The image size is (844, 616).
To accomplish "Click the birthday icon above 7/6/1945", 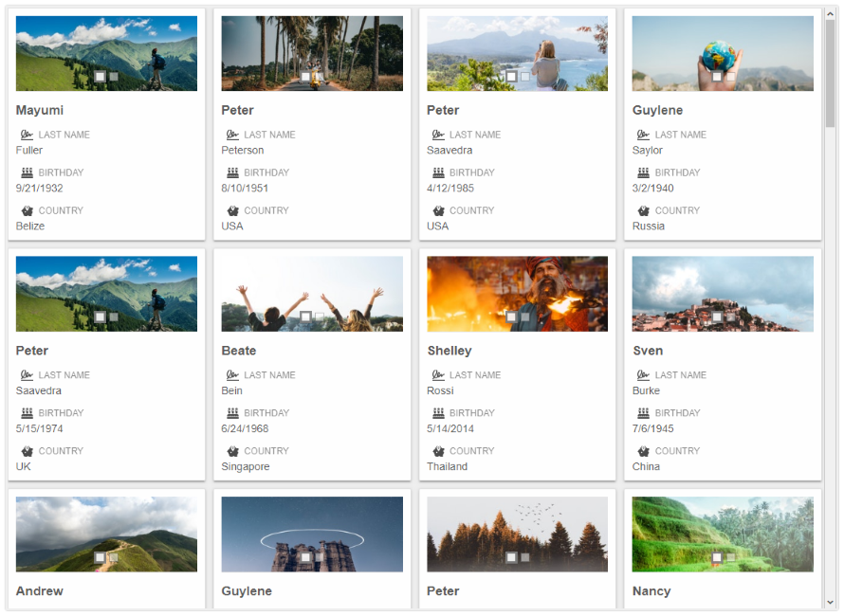I will [643, 413].
